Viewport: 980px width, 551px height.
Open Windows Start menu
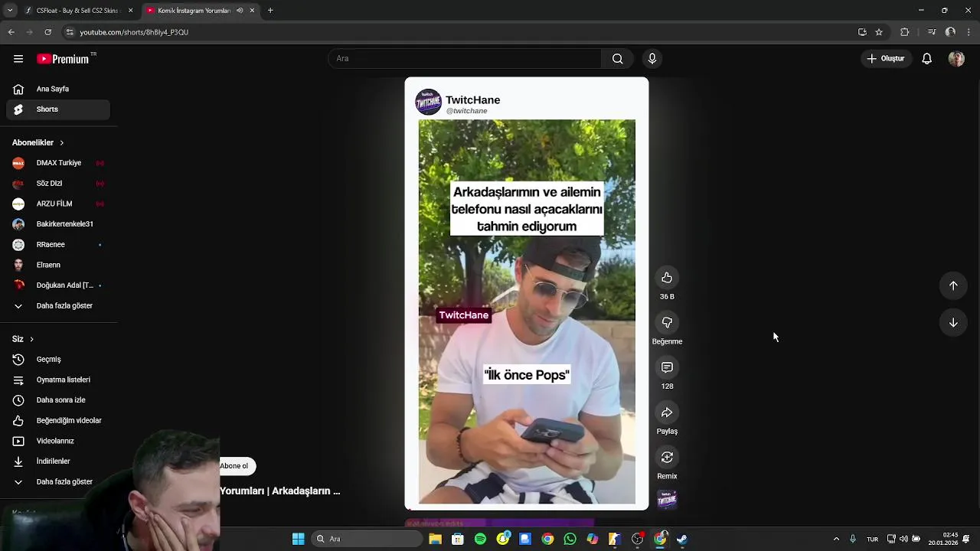[x=298, y=539]
